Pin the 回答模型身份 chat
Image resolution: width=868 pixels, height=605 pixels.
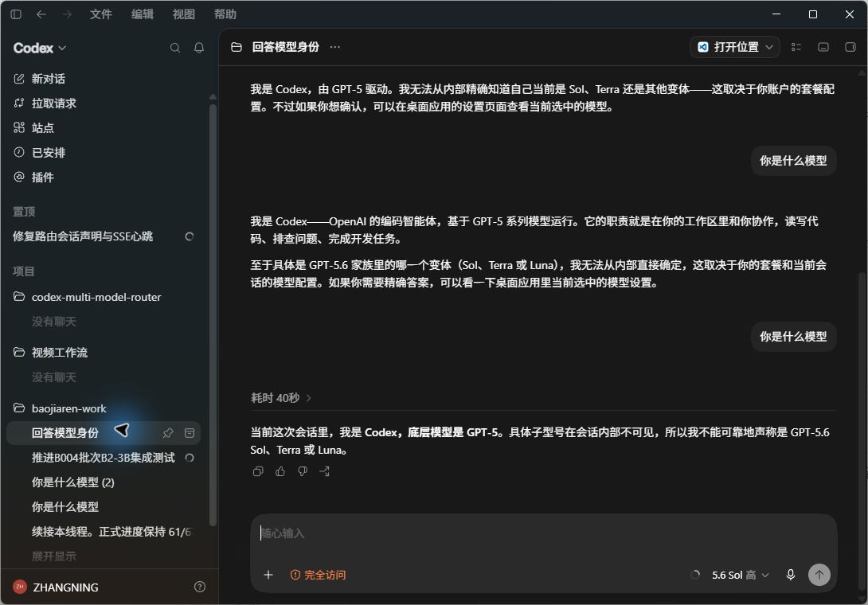tap(168, 433)
